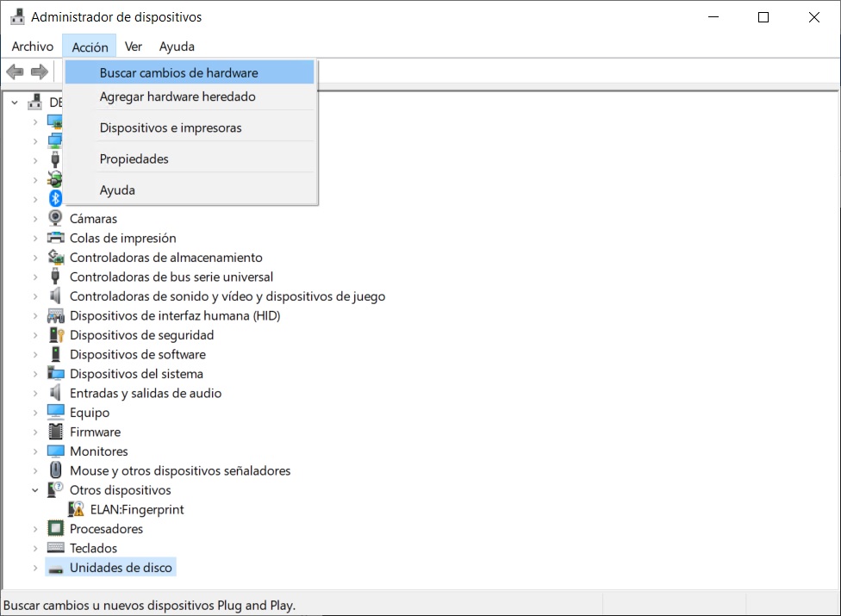
Task: Click the Dispositivos de seguridad key icon
Action: [x=56, y=334]
